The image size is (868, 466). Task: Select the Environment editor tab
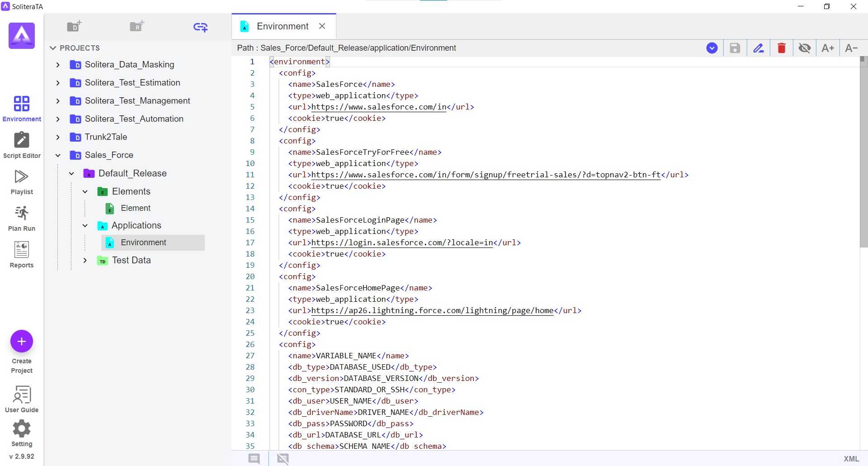coord(283,26)
